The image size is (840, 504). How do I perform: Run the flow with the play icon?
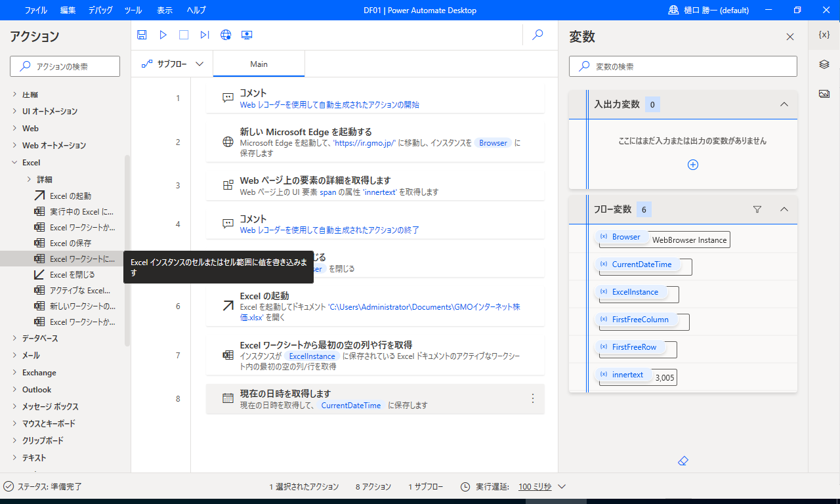click(163, 35)
